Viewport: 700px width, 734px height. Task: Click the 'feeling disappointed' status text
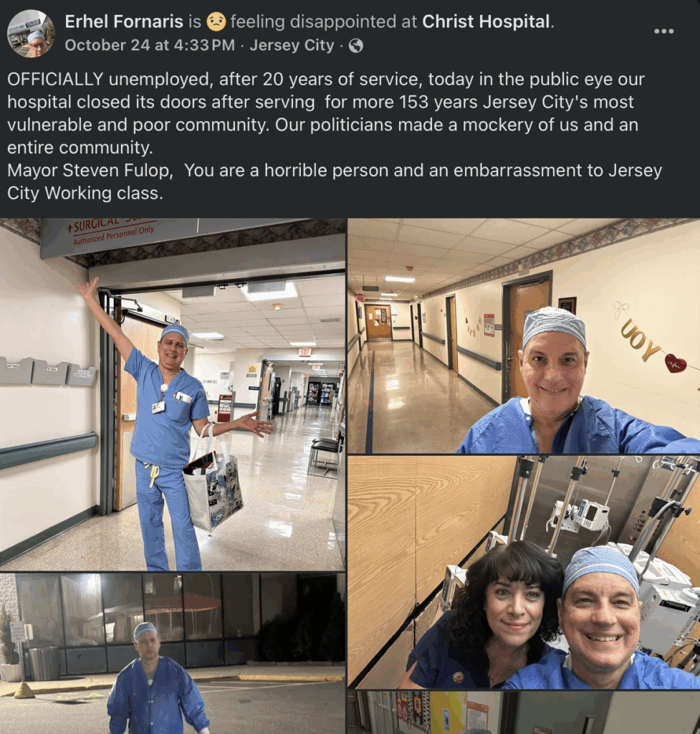click(x=323, y=22)
